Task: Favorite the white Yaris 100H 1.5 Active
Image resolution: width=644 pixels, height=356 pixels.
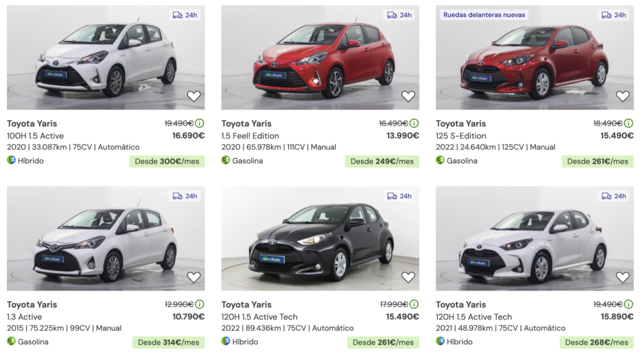Action: 194,96
